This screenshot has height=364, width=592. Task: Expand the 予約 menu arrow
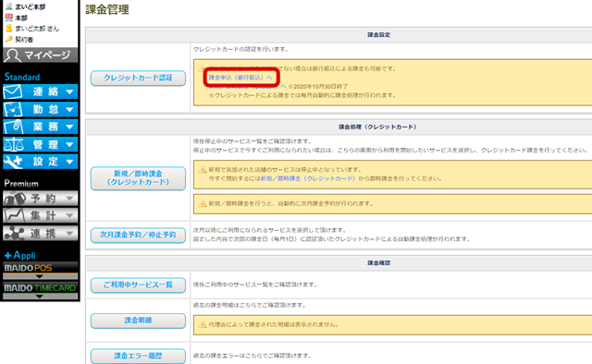click(69, 198)
